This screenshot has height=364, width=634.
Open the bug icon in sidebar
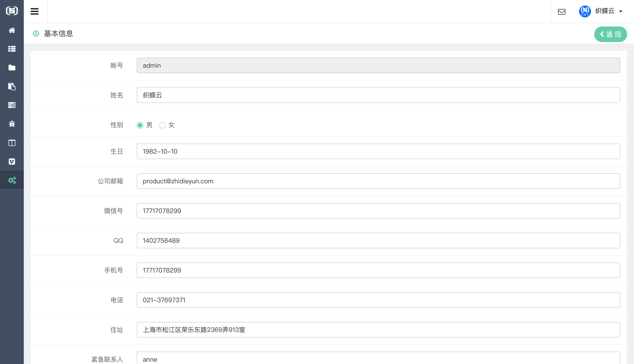[12, 124]
